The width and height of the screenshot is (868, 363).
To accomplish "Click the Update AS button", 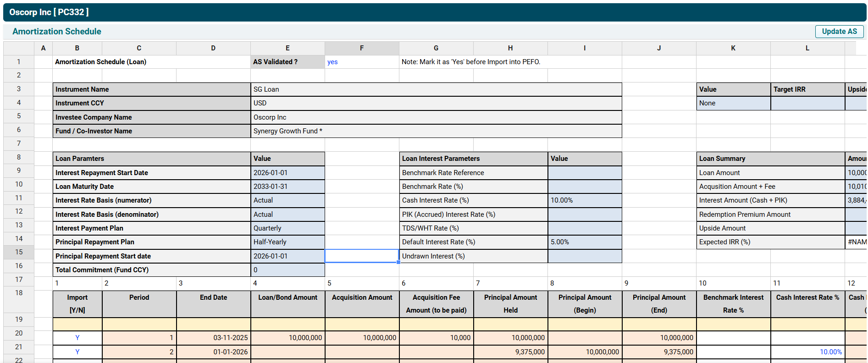I will 839,32.
